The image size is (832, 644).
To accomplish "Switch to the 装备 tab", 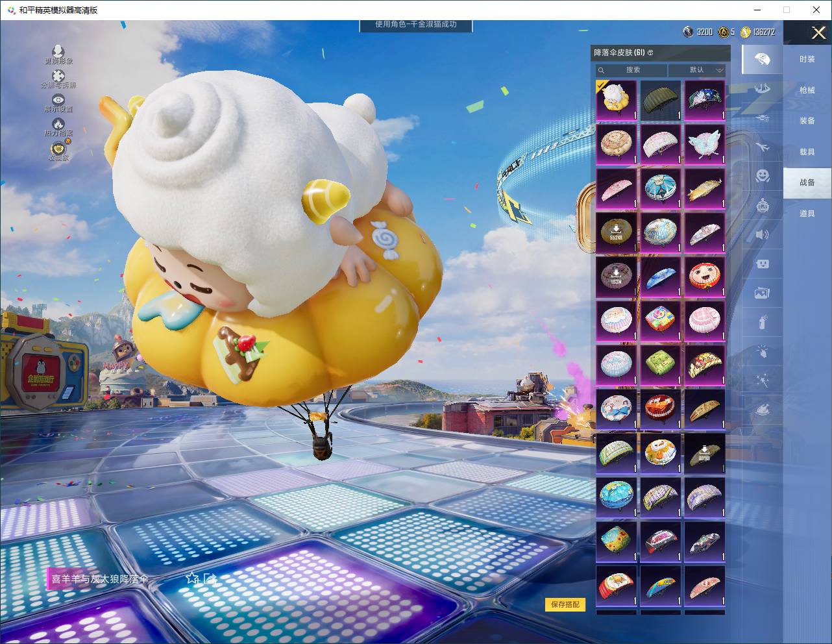I will 807,121.
